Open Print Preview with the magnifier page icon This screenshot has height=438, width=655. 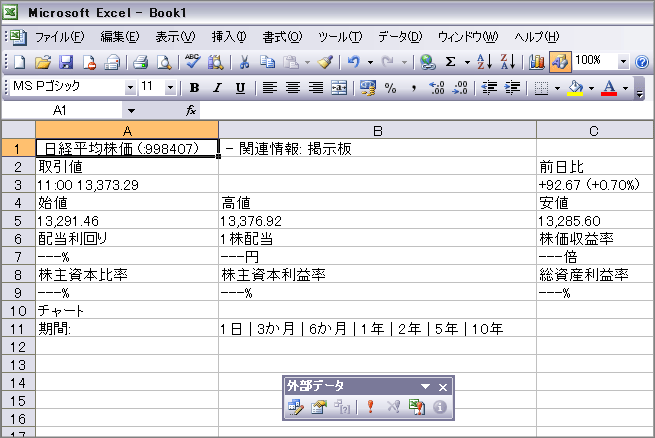(164, 63)
